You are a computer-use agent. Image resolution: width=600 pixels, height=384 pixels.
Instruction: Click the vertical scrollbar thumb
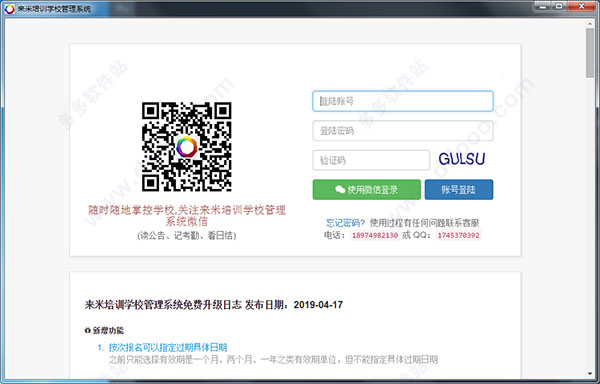(x=590, y=53)
